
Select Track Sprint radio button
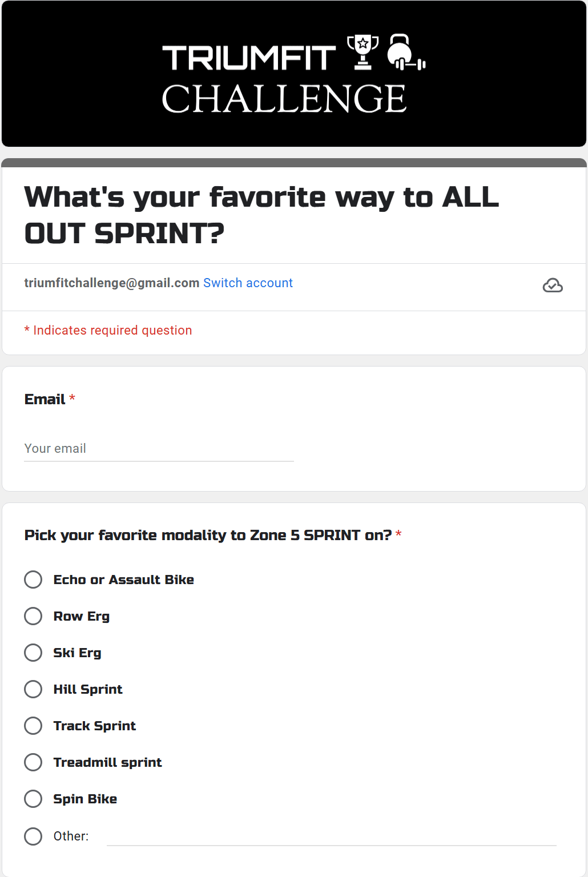coord(33,726)
